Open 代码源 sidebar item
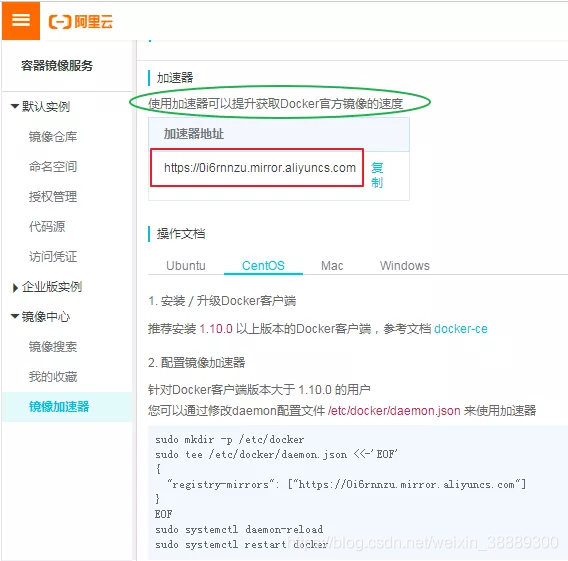This screenshot has height=561, width=568. click(x=47, y=227)
